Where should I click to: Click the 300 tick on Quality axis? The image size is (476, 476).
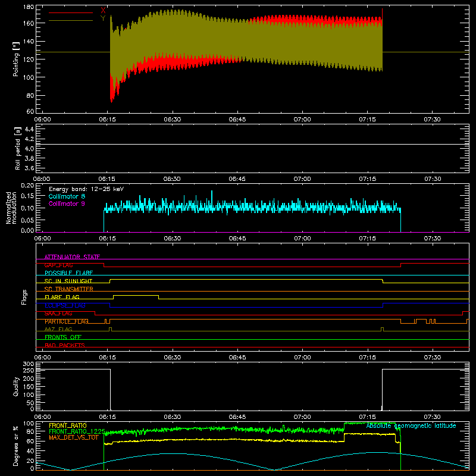29,364
